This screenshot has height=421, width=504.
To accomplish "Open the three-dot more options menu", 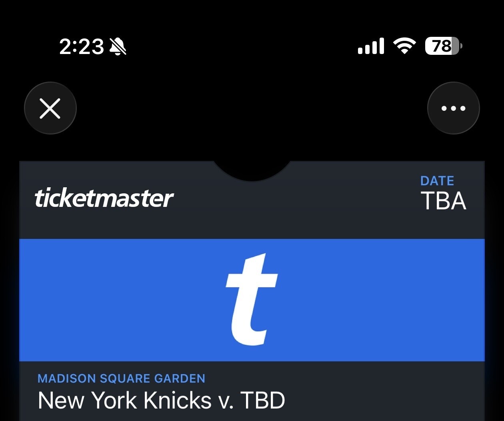I will 453,108.
